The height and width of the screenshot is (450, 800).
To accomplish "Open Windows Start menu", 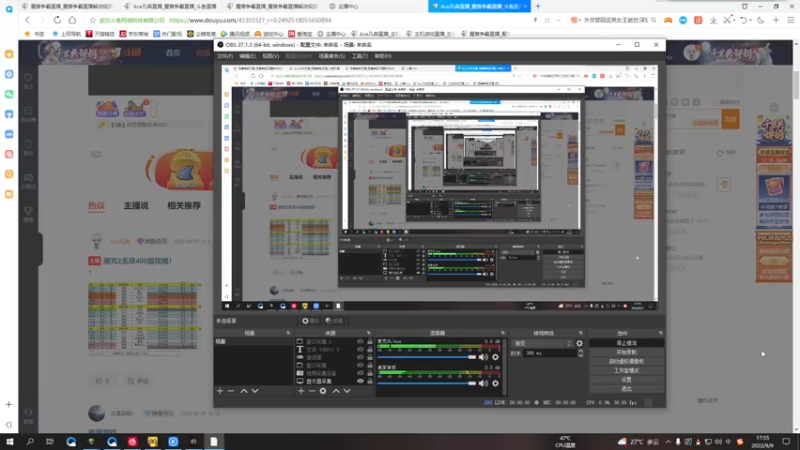I will click(10, 441).
